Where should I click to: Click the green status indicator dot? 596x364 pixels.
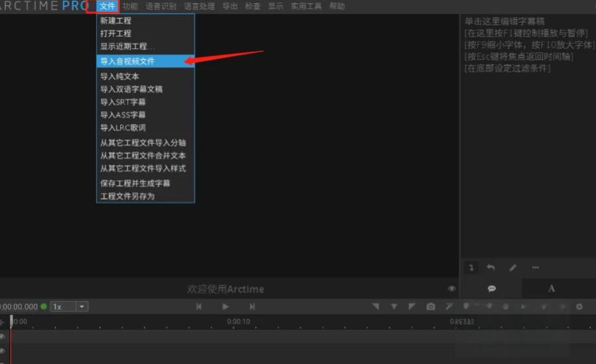(44, 306)
